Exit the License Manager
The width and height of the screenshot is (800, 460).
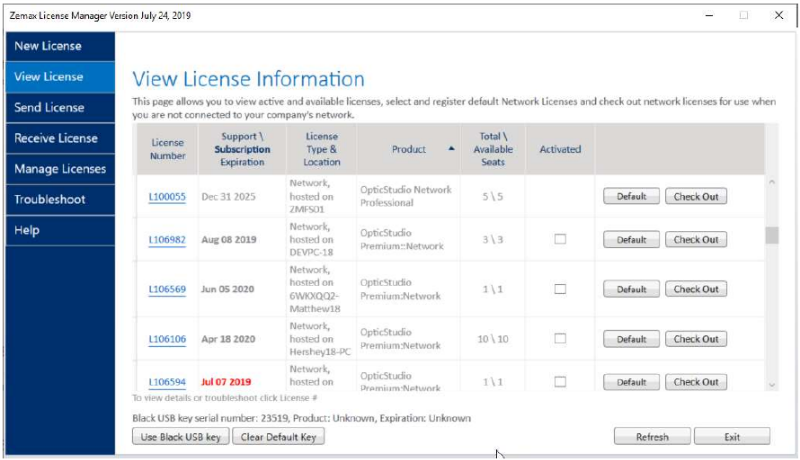pos(732,437)
